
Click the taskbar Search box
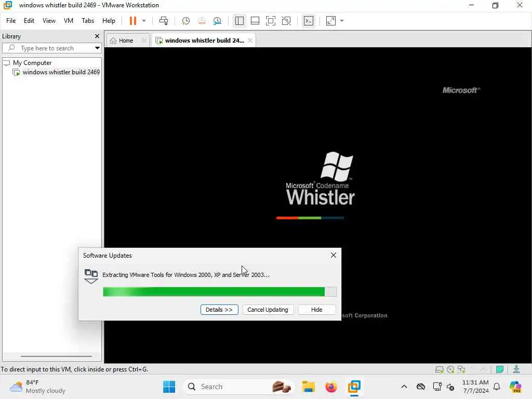pyautogui.click(x=238, y=387)
